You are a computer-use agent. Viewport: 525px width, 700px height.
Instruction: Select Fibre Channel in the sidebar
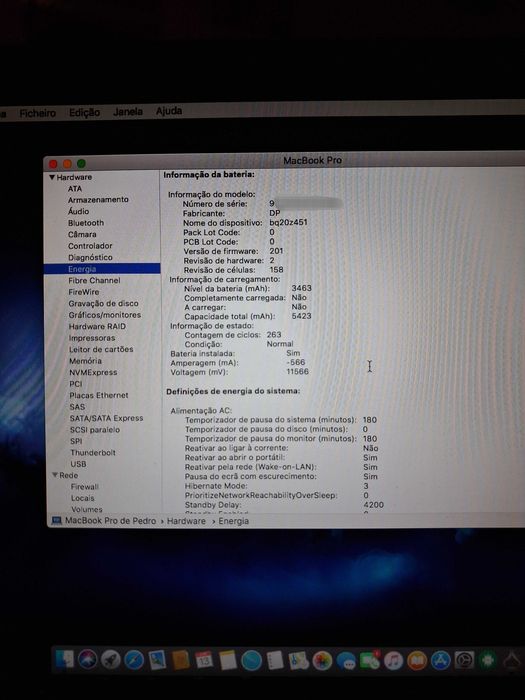94,280
